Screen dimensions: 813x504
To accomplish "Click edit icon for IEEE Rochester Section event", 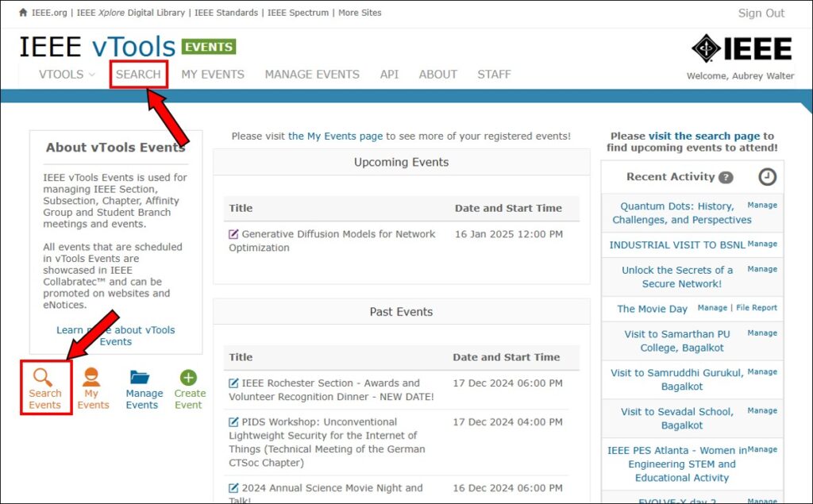I will tap(234, 383).
